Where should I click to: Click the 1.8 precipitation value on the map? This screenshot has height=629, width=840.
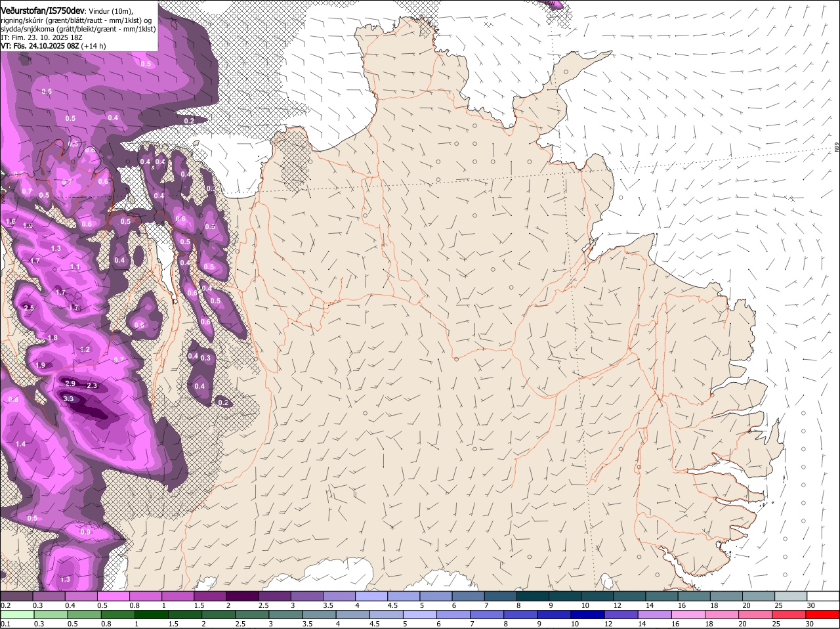(52, 337)
